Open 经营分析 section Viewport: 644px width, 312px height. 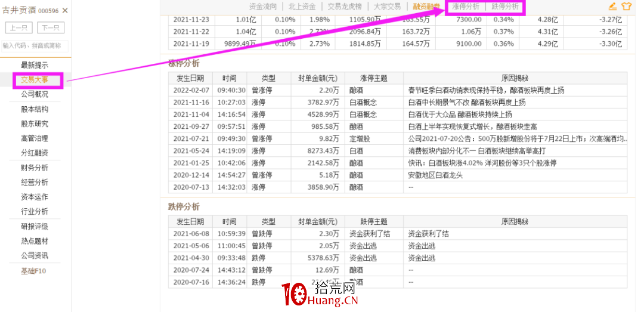[x=35, y=182]
